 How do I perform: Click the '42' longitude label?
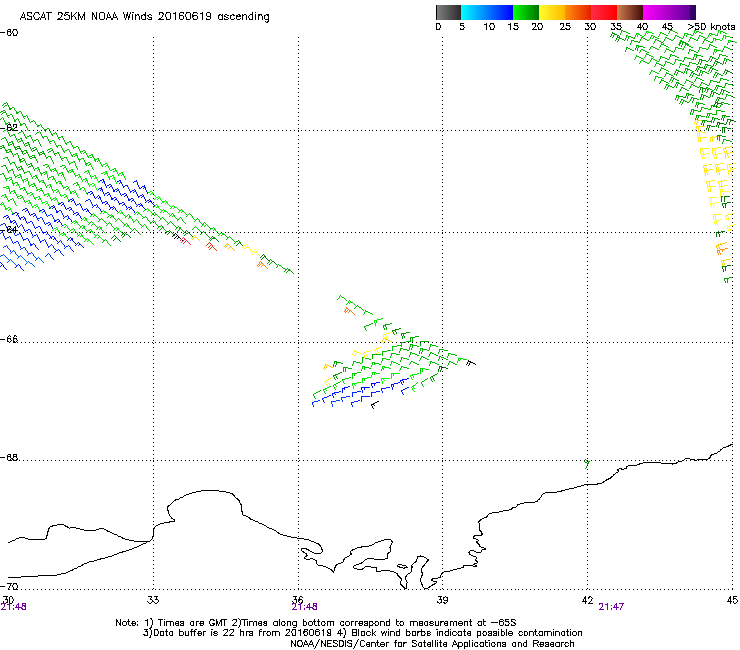click(x=587, y=600)
